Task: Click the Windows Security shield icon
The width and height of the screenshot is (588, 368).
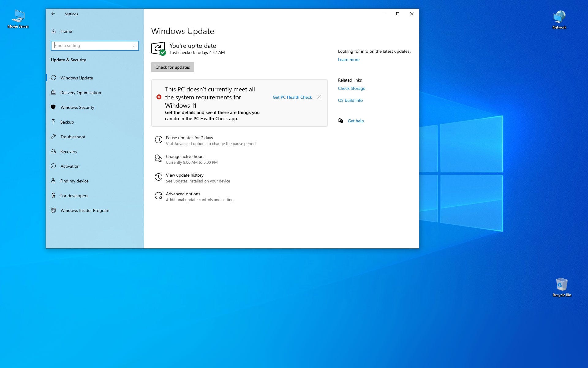Action: point(53,107)
